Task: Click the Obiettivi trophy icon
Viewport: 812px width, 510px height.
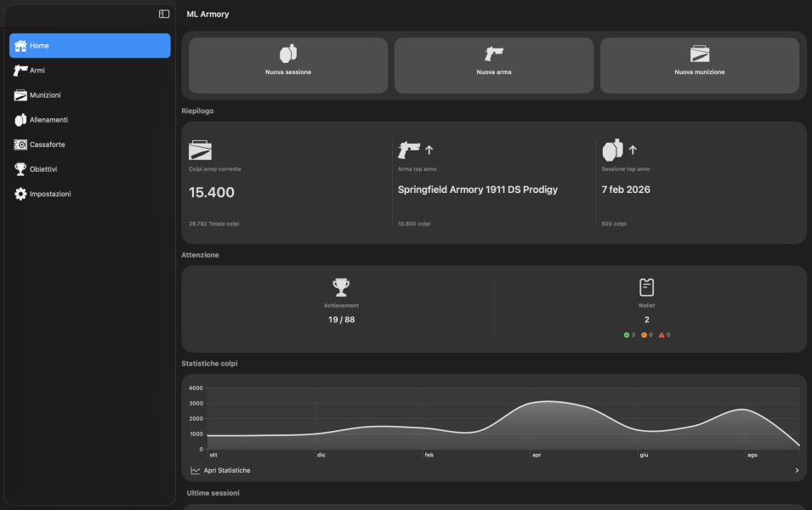Action: (x=20, y=169)
